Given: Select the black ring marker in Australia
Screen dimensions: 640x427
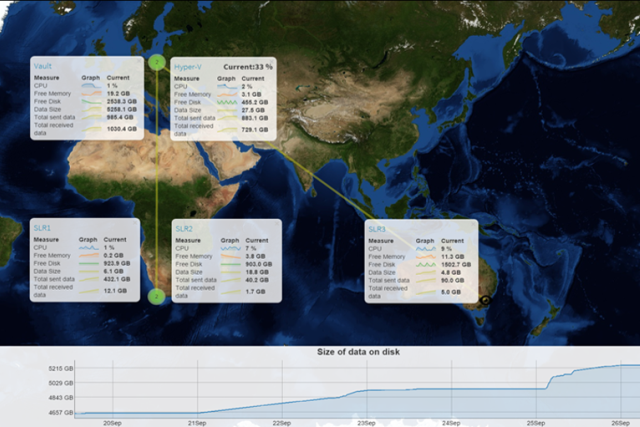Looking at the screenshot, I should [x=486, y=300].
